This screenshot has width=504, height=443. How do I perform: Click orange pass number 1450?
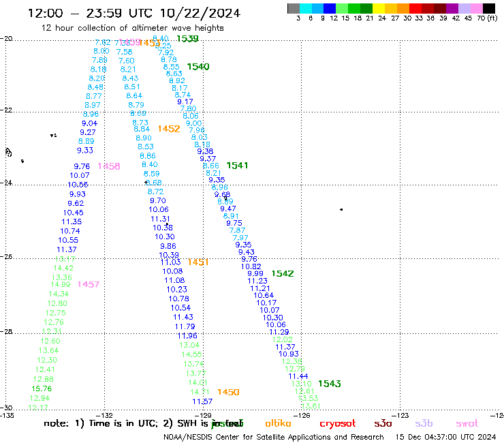(228, 392)
